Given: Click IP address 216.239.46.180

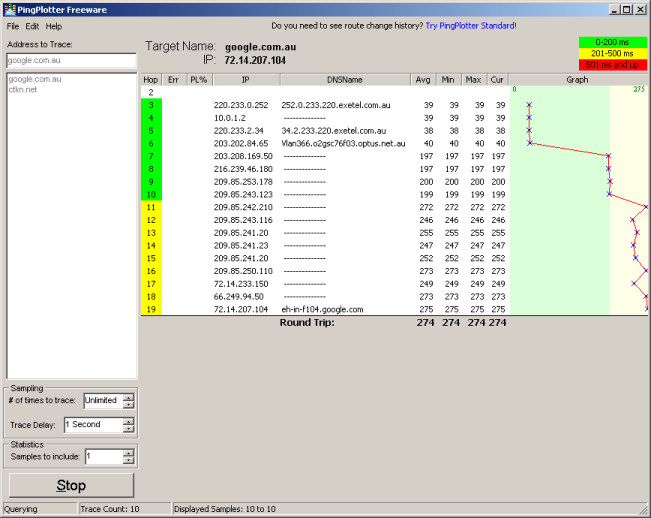Looking at the screenshot, I should (243, 169).
